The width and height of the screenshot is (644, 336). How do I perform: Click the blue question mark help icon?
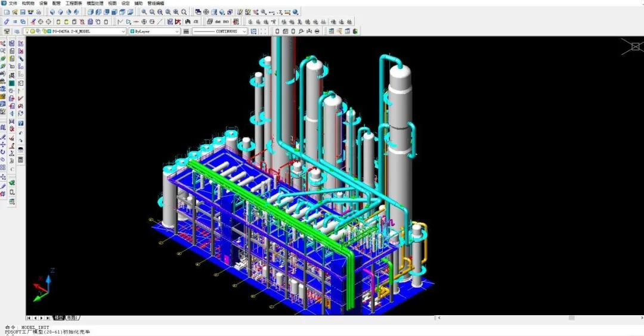(20, 123)
